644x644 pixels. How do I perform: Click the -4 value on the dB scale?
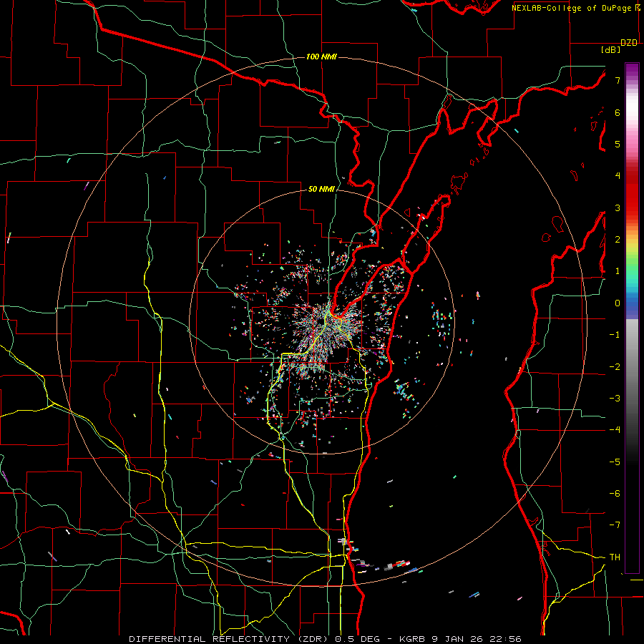tap(615, 430)
